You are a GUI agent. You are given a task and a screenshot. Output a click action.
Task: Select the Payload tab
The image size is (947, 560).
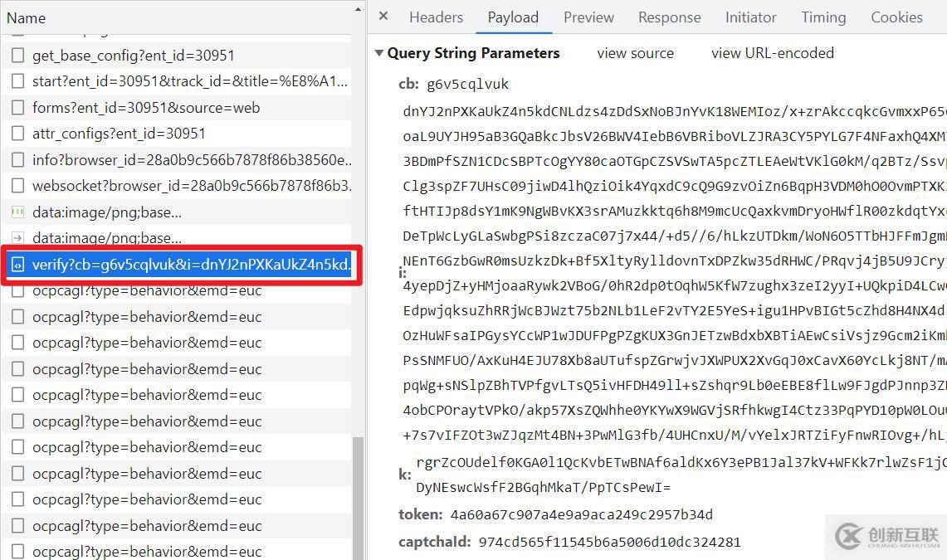(513, 17)
